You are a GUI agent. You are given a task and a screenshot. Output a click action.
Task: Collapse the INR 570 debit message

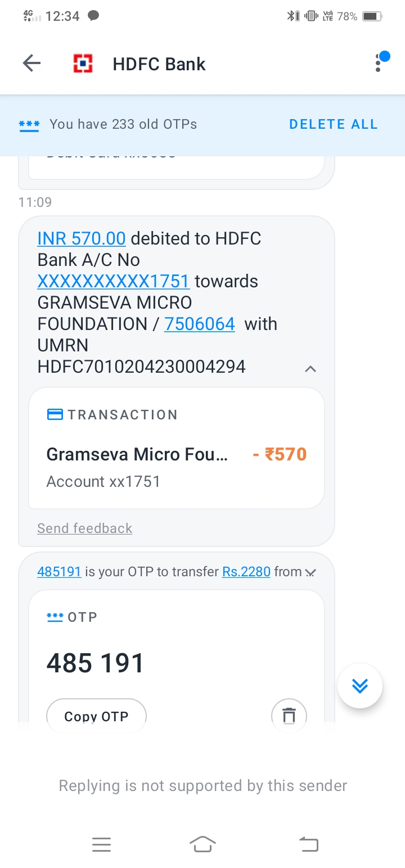(310, 369)
